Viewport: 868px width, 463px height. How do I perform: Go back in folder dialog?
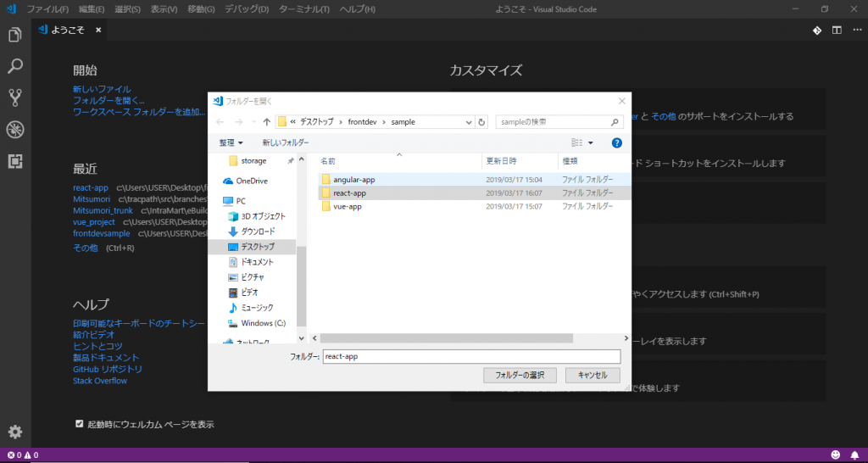tap(220, 122)
